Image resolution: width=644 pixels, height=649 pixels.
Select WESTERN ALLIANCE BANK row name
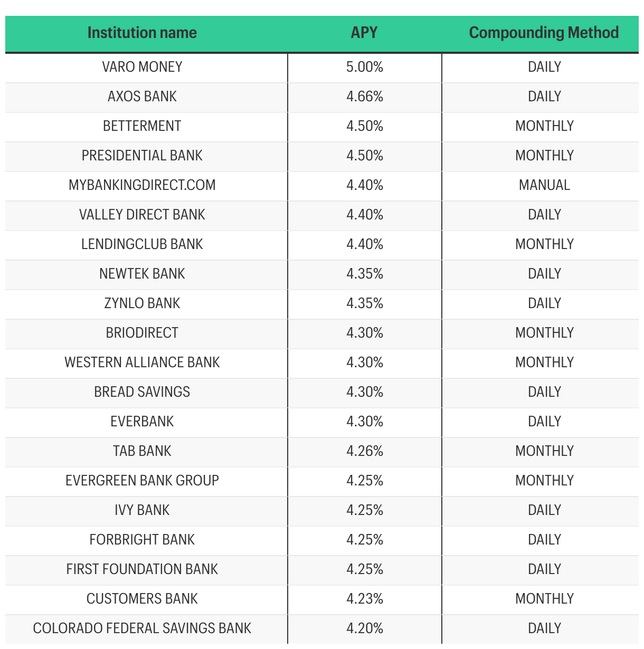pyautogui.click(x=142, y=362)
